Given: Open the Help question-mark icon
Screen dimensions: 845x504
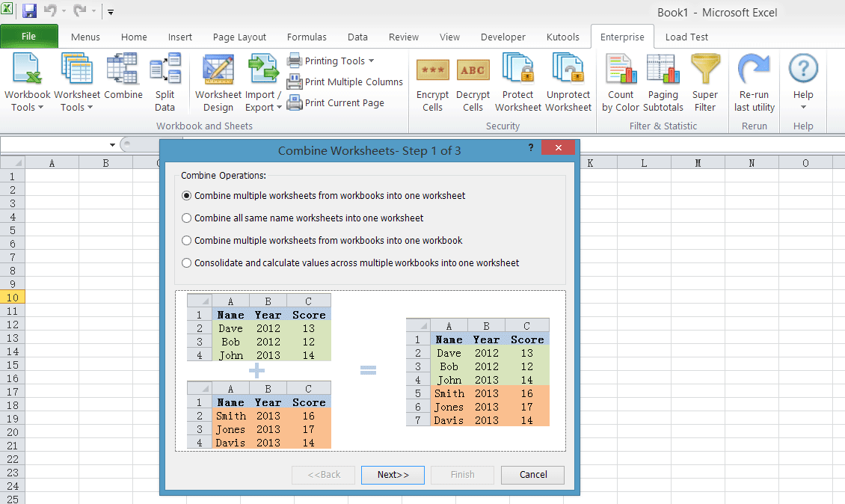Looking at the screenshot, I should pyautogui.click(x=803, y=69).
